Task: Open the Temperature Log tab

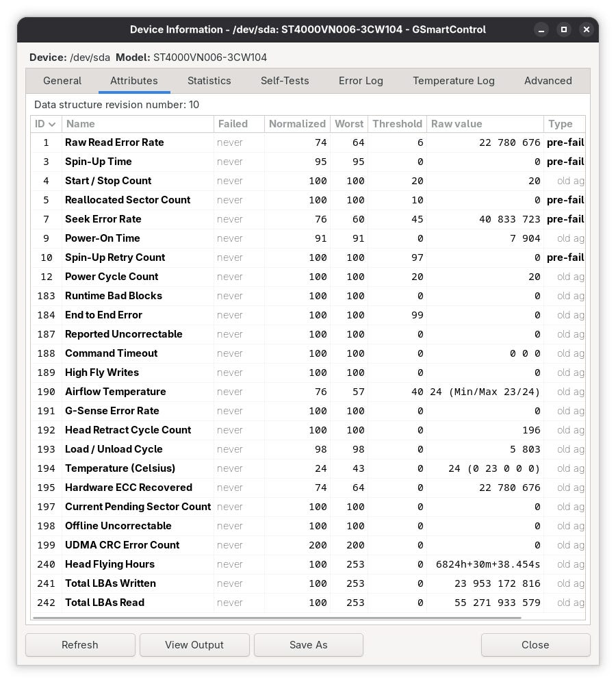Action: click(x=453, y=81)
